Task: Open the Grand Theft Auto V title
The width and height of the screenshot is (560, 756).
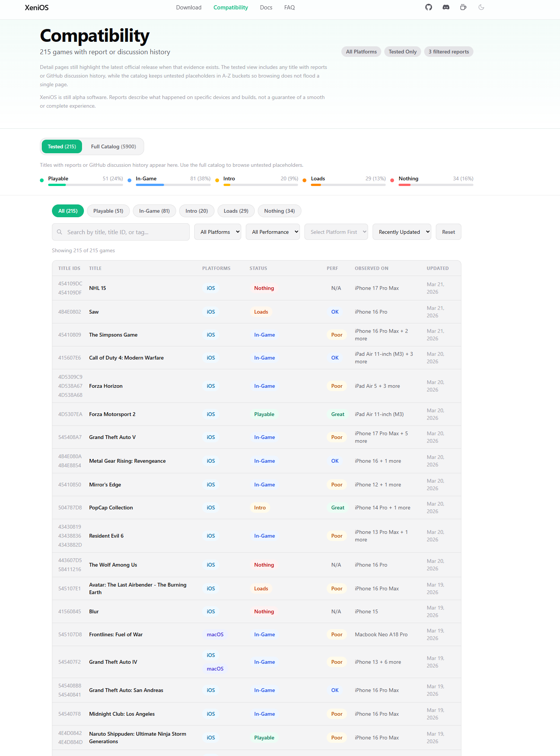Action: pyautogui.click(x=112, y=437)
